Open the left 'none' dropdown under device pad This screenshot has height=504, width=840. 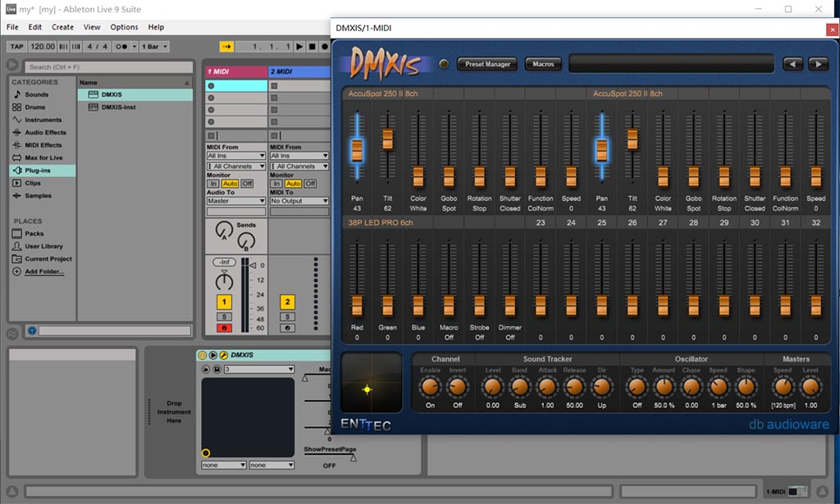click(223, 465)
